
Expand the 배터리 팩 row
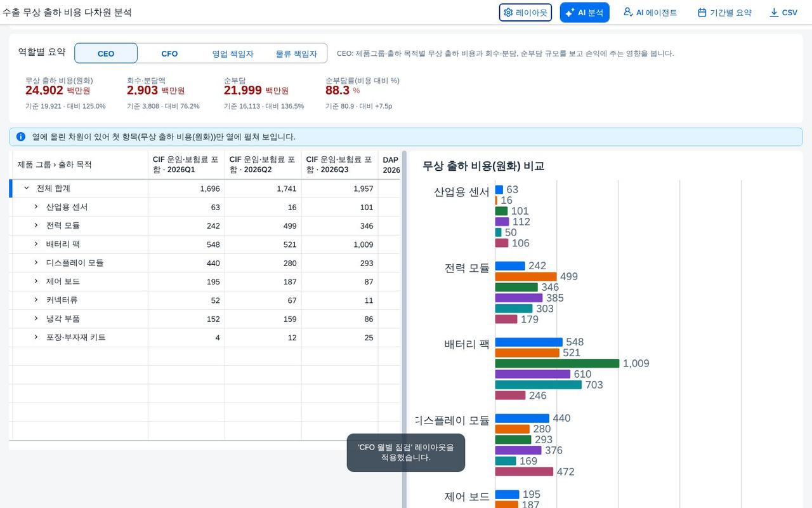tap(36, 244)
